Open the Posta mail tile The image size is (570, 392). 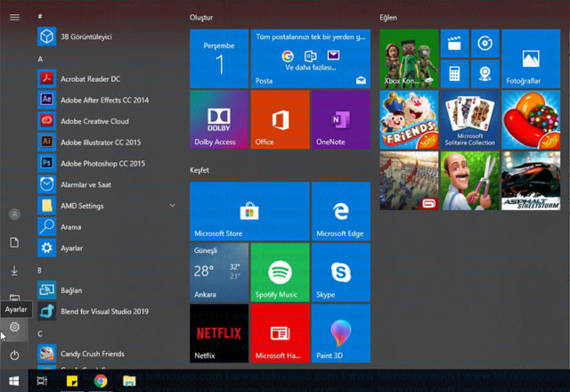pos(311,59)
